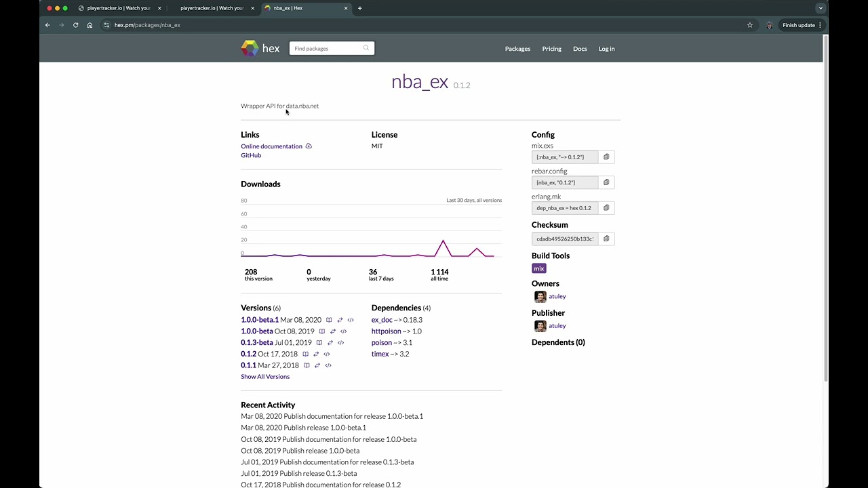Click the Finish update button
Viewport: 868px width, 488px height.
[x=802, y=25]
